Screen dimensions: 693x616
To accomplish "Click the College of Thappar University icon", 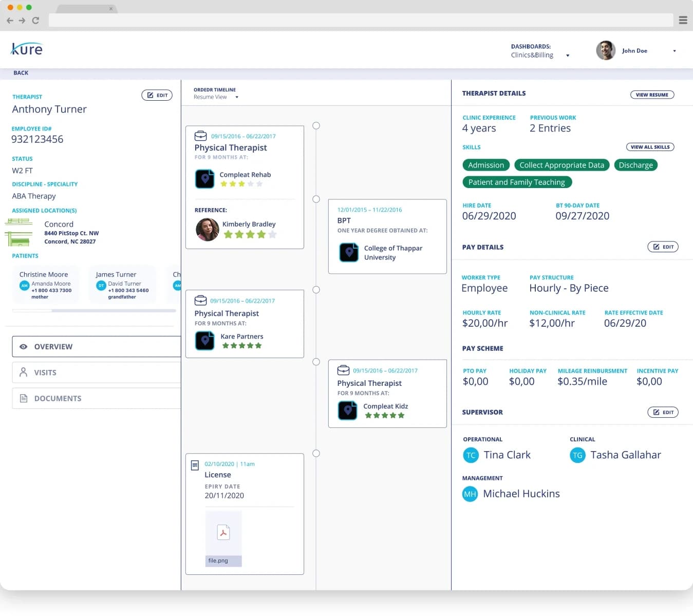I will [x=349, y=252].
